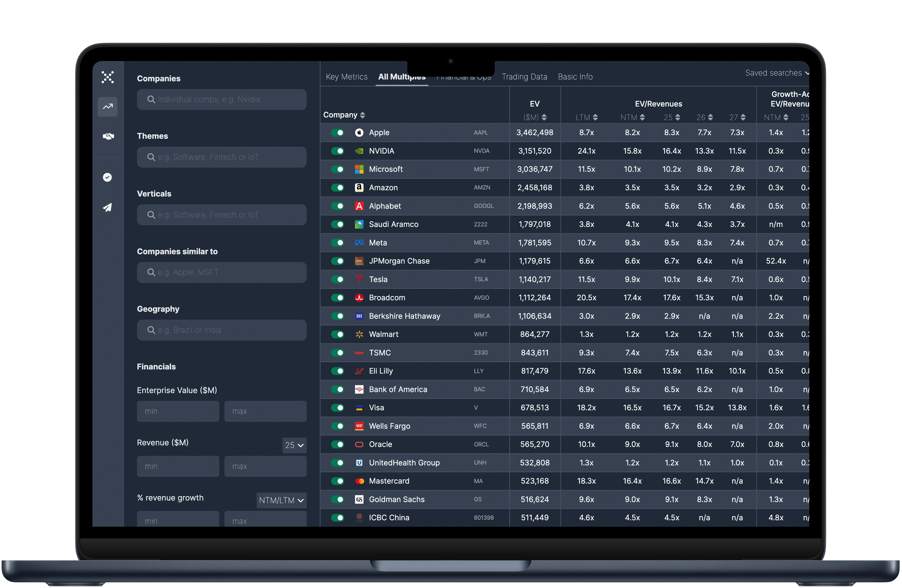
Task: Click the Bank of America logo icon
Action: [x=359, y=389]
